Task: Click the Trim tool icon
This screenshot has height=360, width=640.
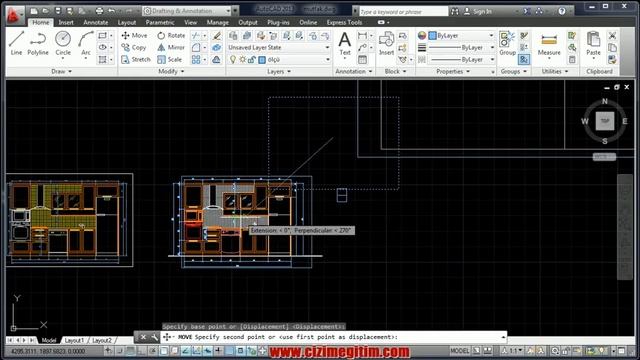Action: 196,36
